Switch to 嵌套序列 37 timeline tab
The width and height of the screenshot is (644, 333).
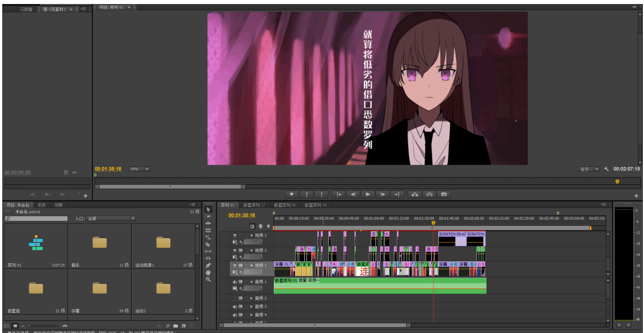[255, 205]
